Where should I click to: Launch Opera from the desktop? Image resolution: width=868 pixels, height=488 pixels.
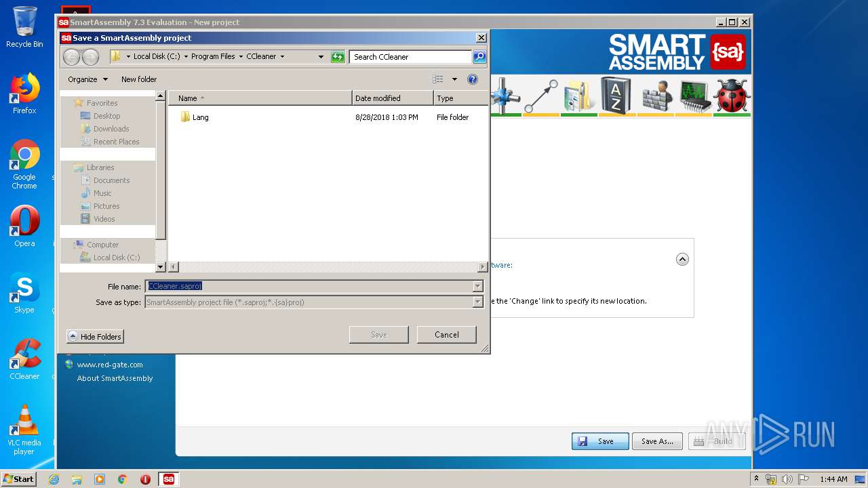pos(24,226)
